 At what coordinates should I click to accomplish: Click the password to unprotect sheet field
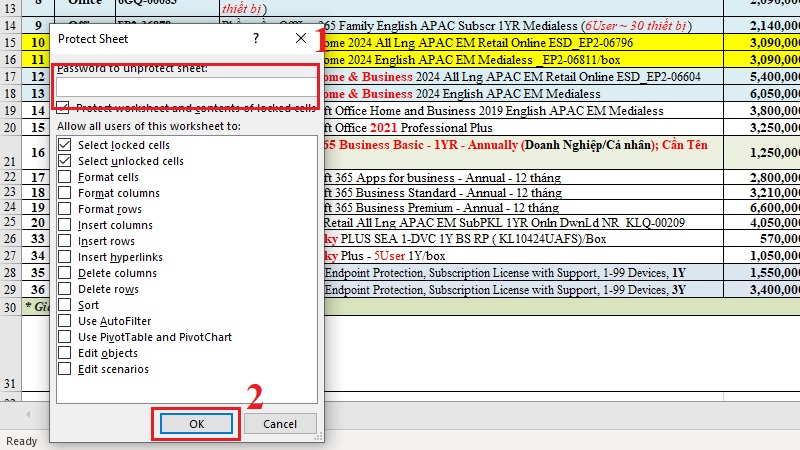[186, 87]
